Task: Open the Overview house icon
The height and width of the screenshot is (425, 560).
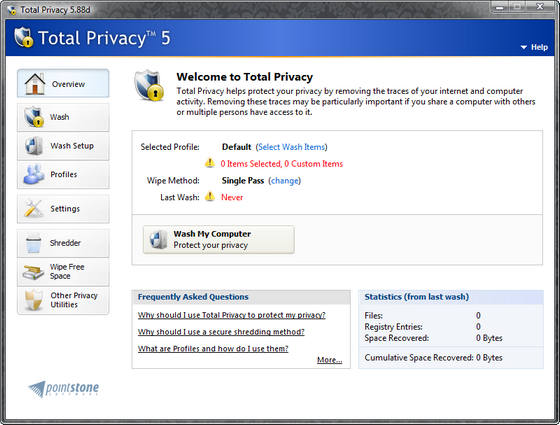Action: tap(35, 84)
